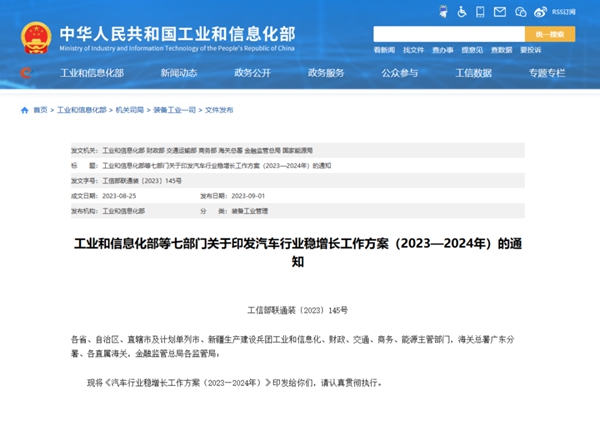Select the 政务公开 navigation item
Viewport: 600px width, 421px height.
(252, 73)
